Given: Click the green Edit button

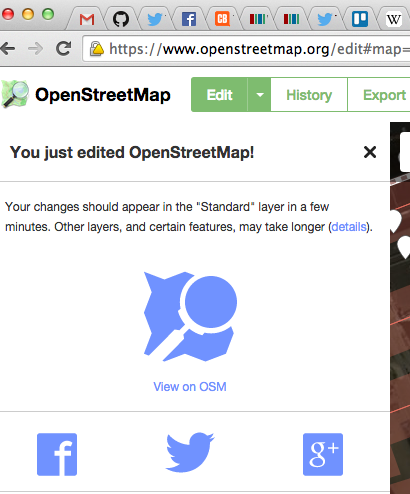Looking at the screenshot, I should click(219, 95).
